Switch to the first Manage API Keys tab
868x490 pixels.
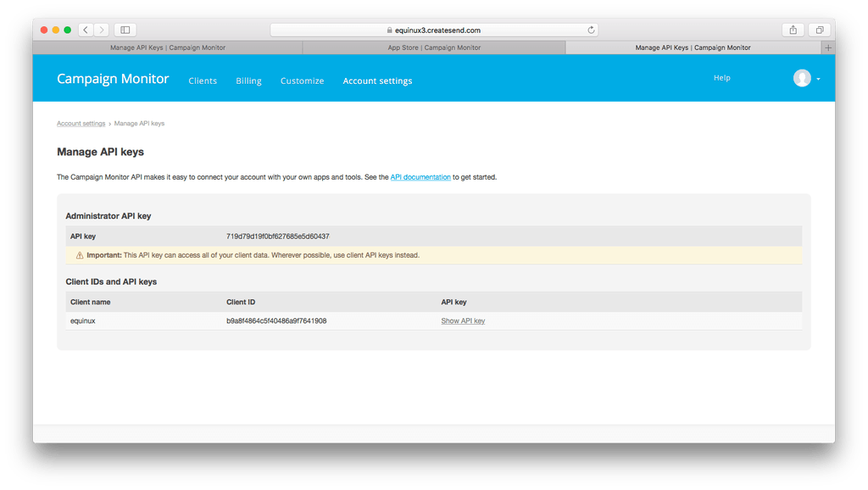pos(168,47)
